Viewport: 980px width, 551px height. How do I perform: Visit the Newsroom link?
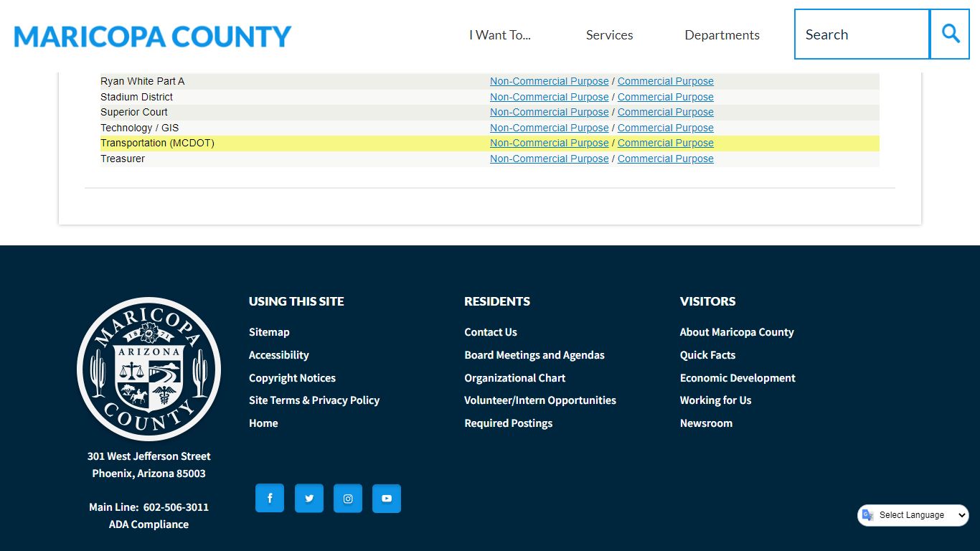point(706,423)
